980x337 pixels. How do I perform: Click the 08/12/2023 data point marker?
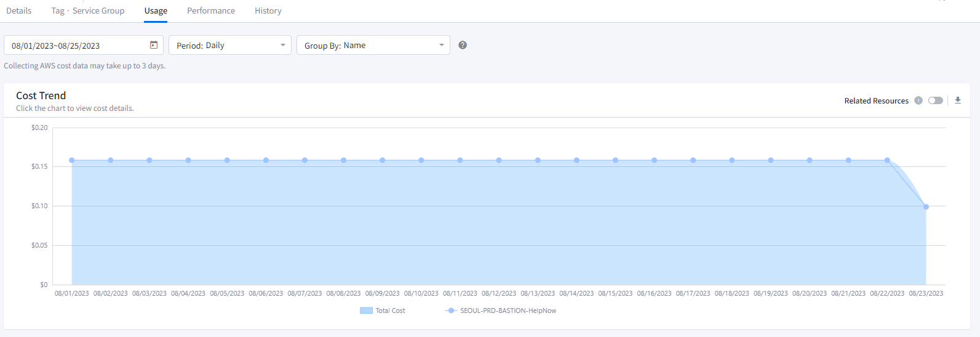(x=499, y=160)
